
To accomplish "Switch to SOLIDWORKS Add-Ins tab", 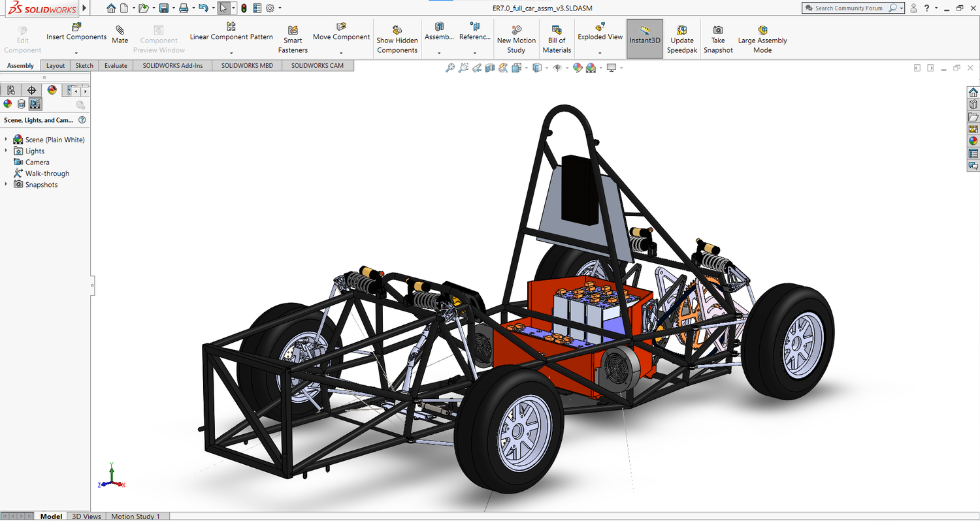I will (x=172, y=66).
